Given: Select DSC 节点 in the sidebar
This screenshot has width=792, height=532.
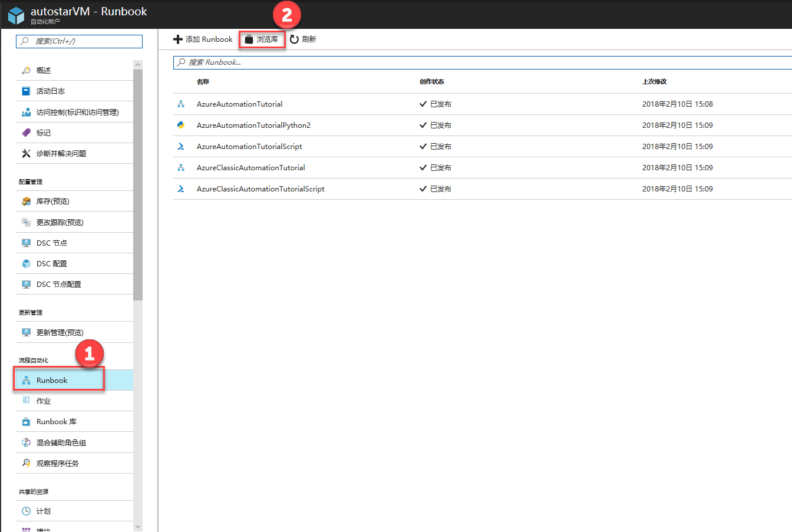Looking at the screenshot, I should 75,243.
